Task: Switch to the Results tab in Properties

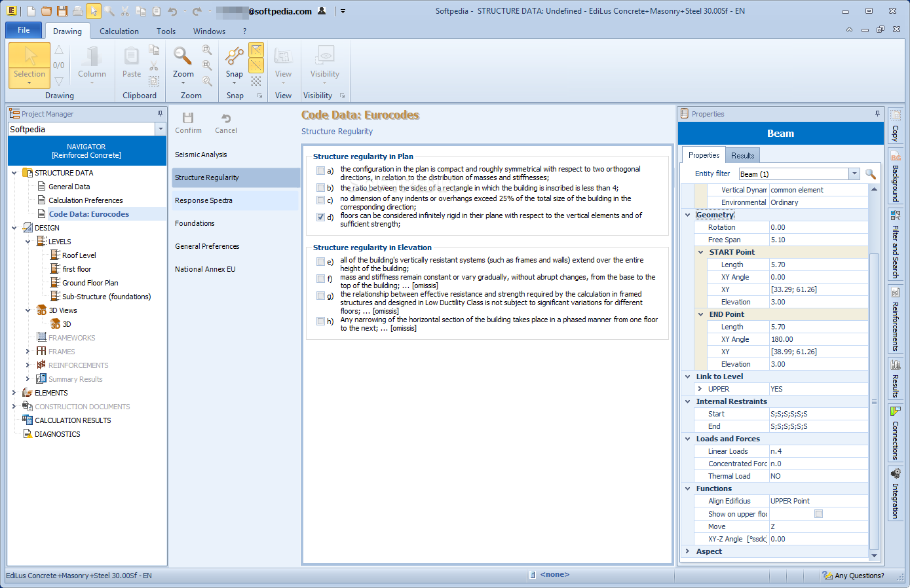Action: pyautogui.click(x=742, y=155)
